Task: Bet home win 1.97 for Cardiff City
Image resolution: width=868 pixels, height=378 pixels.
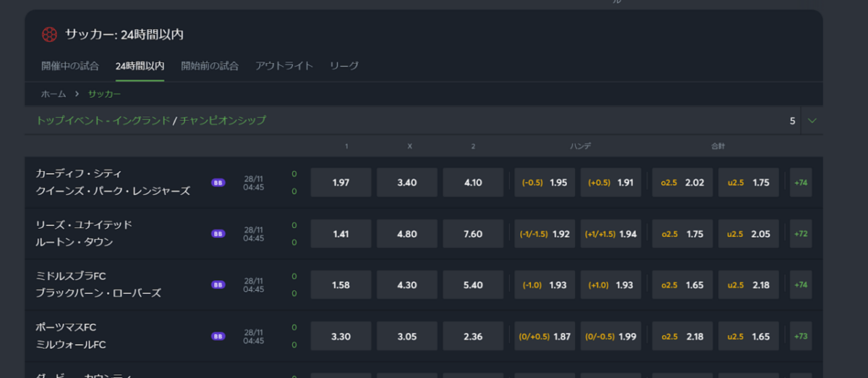Action: pos(341,182)
